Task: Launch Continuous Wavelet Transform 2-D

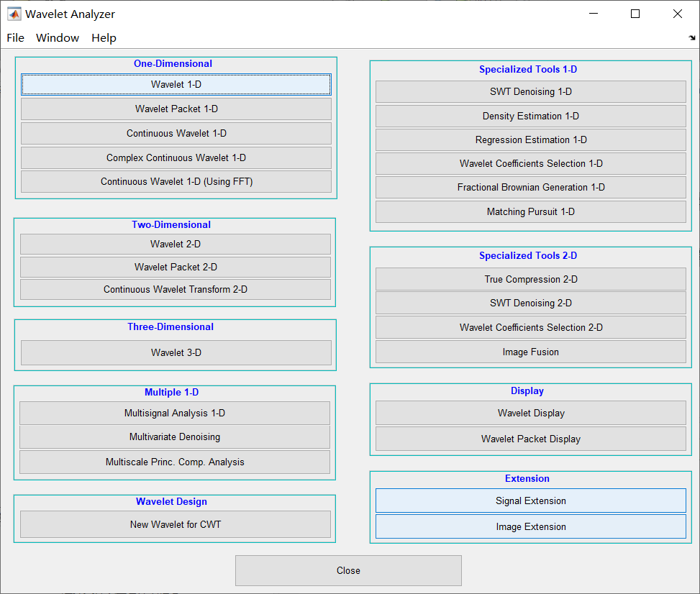Action: (x=176, y=289)
